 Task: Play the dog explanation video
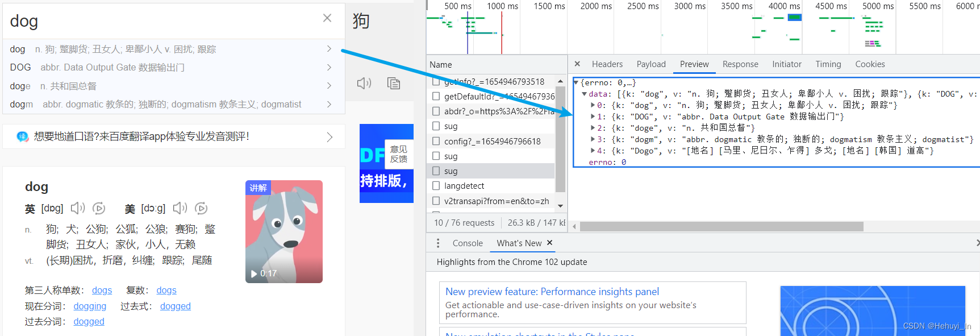pyautogui.click(x=284, y=232)
